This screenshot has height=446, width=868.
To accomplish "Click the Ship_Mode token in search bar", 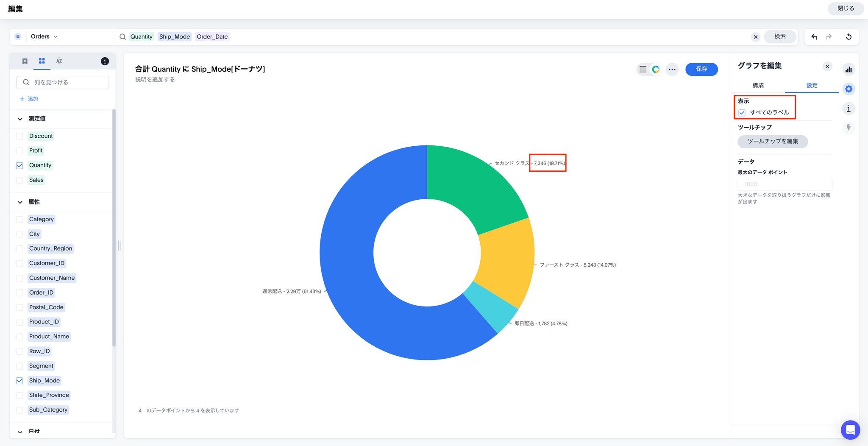I will [x=175, y=37].
